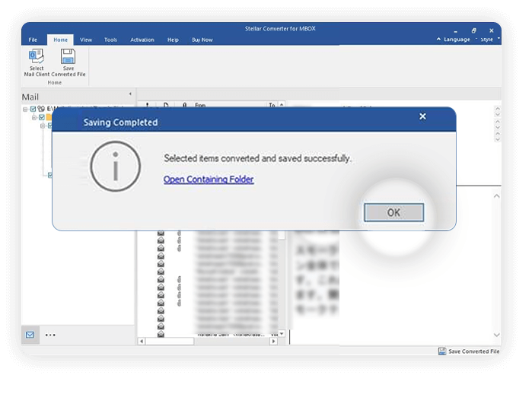
Task: Click the Mail view icon at bottom
Action: click(30, 335)
